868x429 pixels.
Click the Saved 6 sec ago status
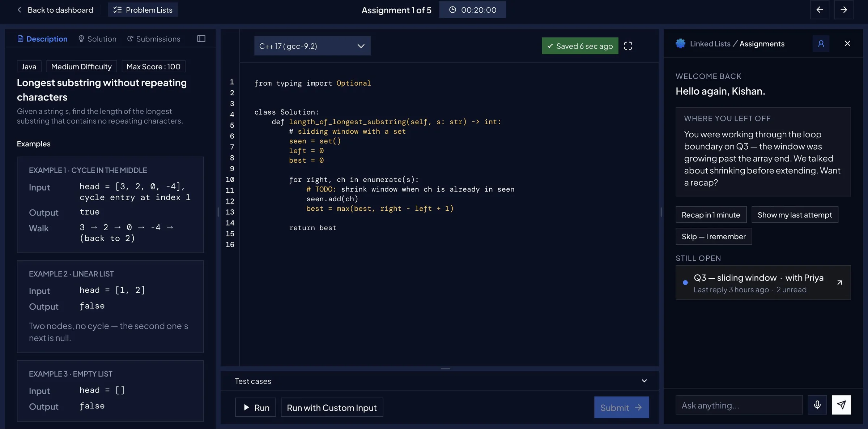pos(580,46)
